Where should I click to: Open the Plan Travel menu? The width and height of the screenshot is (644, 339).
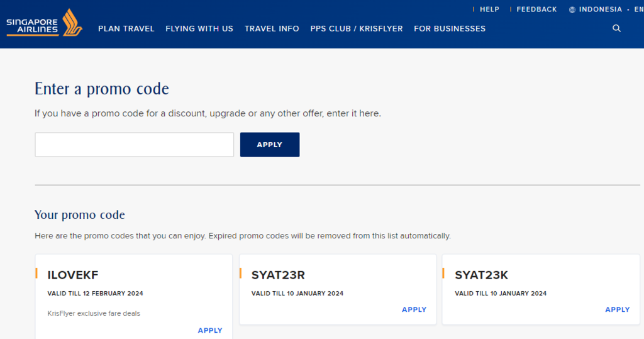(x=126, y=29)
